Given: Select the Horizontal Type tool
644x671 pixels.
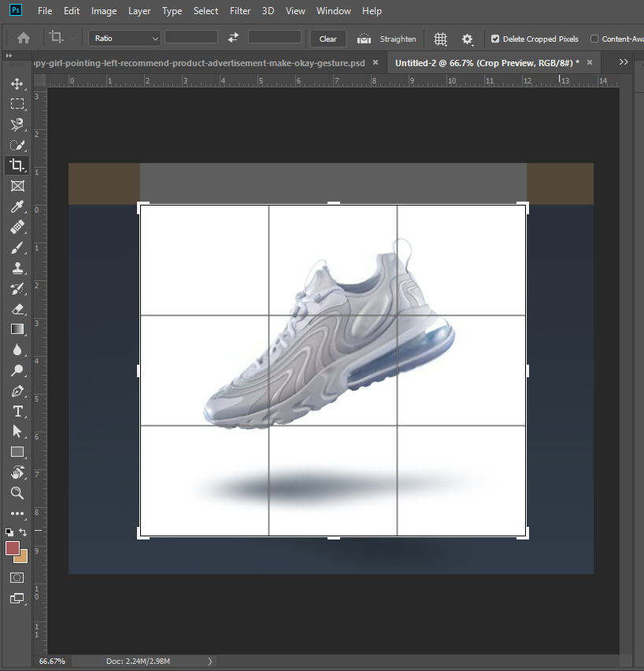Looking at the screenshot, I should click(17, 411).
